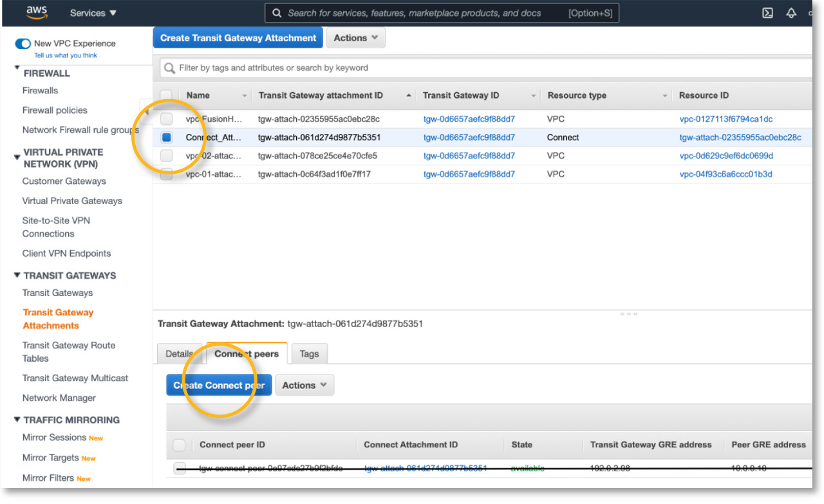Viewport: 824px width, 504px height.
Task: Click the Transit Gateway GRE address header
Action: click(651, 445)
